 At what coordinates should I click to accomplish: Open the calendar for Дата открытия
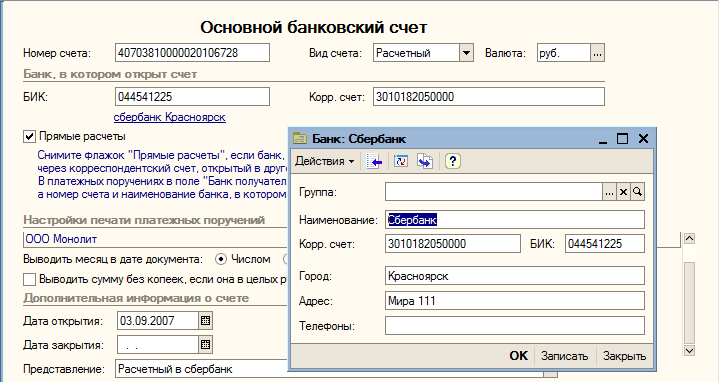tap(205, 320)
